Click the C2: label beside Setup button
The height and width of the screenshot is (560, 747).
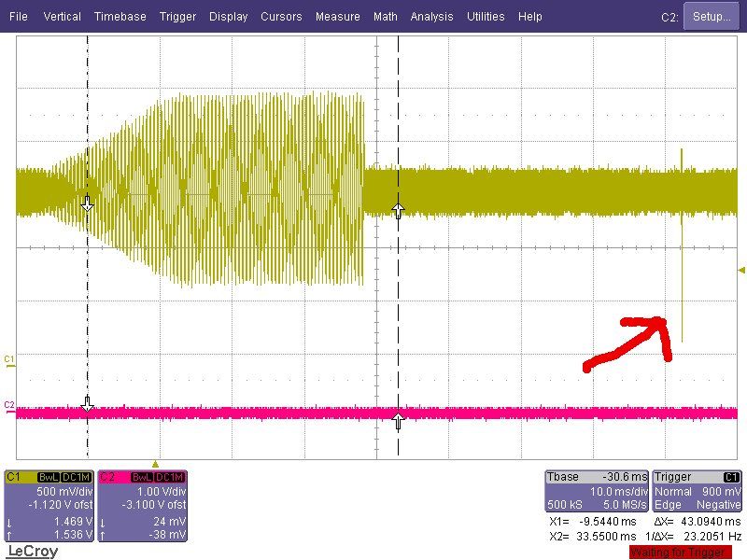(x=669, y=18)
